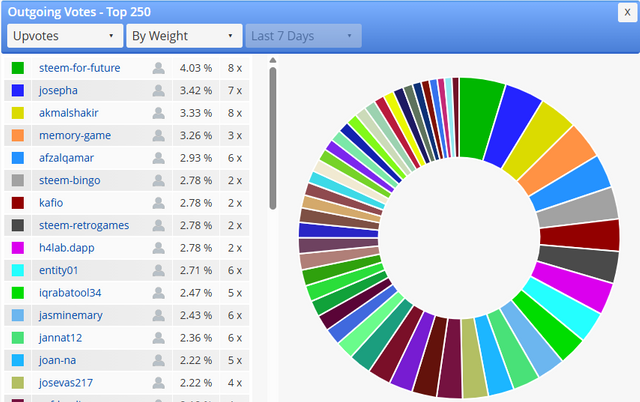Click the profile icon next to steem-for-future
Image resolution: width=640 pixels, height=402 pixels.
click(x=158, y=68)
